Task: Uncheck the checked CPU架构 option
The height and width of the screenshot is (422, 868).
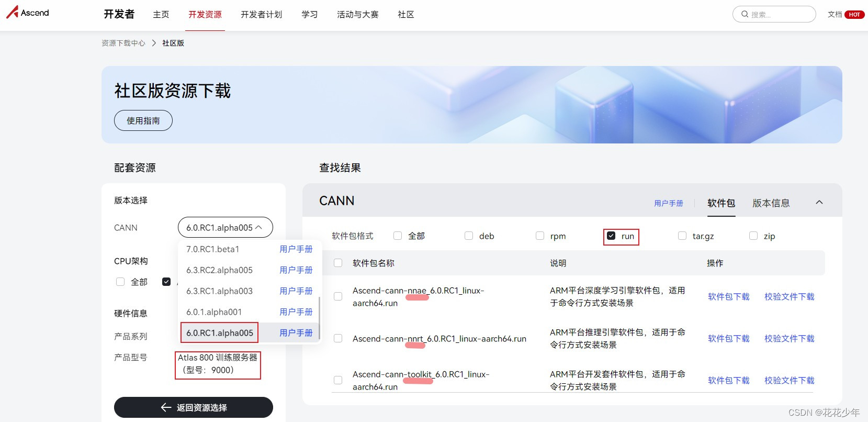Action: click(x=166, y=282)
